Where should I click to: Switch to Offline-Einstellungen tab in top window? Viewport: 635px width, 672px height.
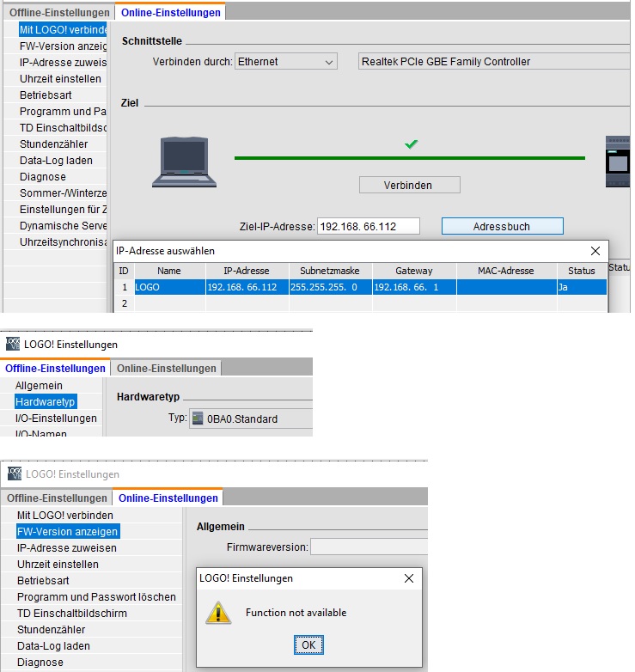[59, 12]
